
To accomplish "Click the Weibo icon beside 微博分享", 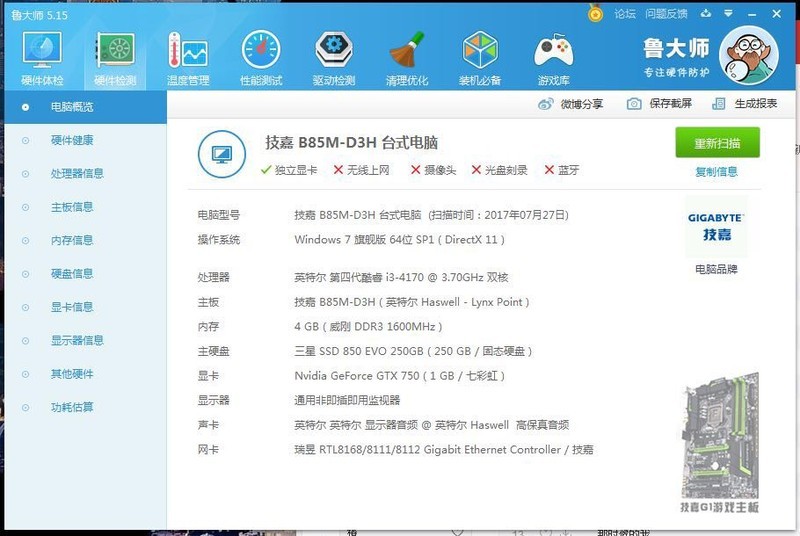I will 545,104.
